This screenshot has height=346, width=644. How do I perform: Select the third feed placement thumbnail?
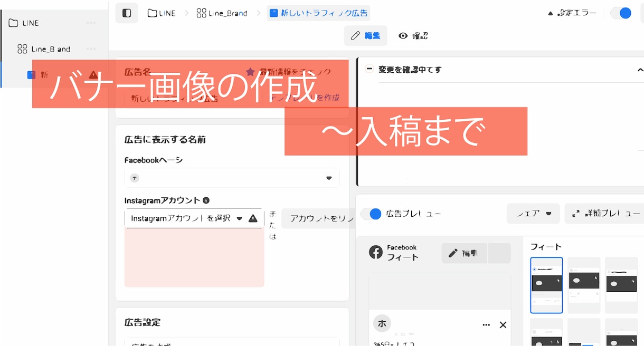point(621,285)
